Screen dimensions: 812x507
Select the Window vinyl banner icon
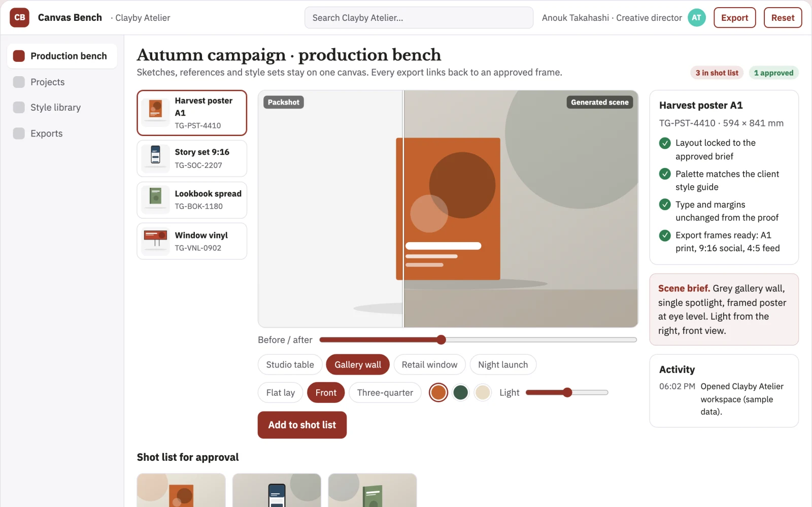[x=156, y=241]
